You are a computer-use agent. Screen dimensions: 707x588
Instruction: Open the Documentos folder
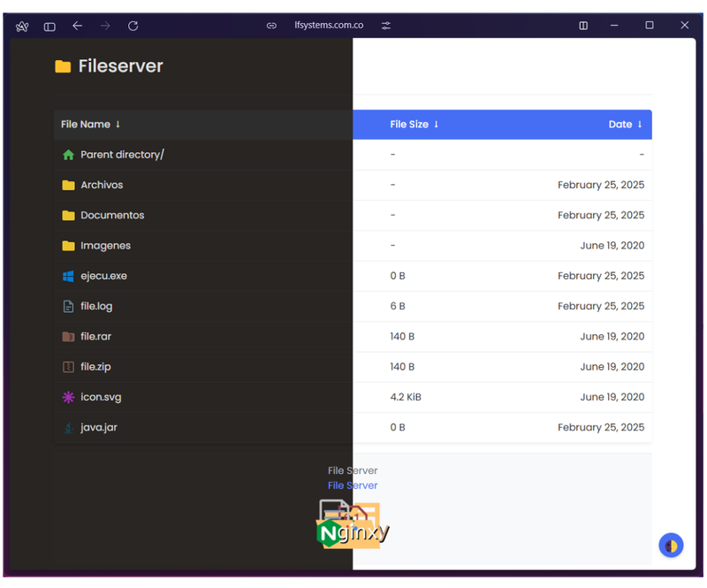(x=112, y=215)
